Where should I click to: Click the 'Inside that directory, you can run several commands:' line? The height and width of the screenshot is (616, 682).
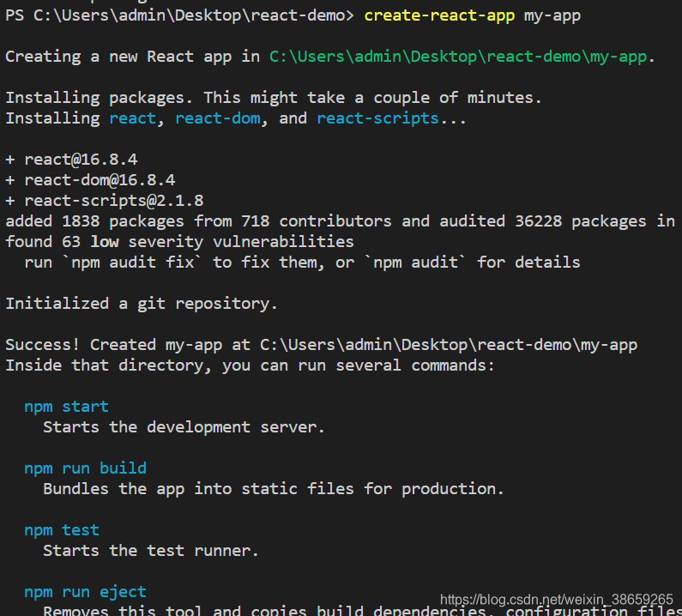click(x=250, y=365)
